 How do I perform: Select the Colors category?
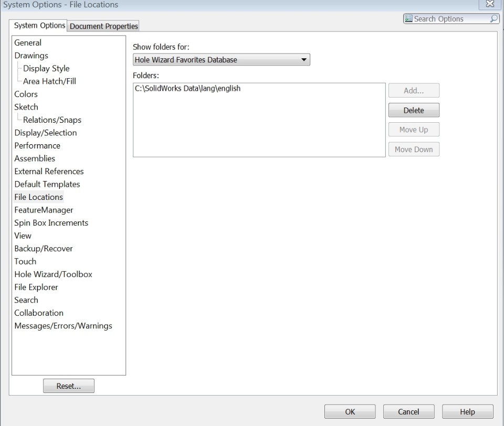coord(26,94)
